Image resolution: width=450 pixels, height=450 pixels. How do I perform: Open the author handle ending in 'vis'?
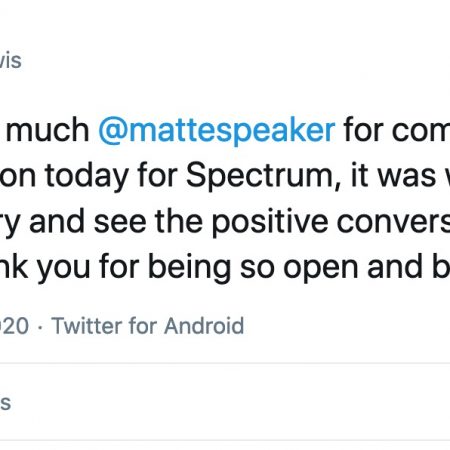click(11, 61)
